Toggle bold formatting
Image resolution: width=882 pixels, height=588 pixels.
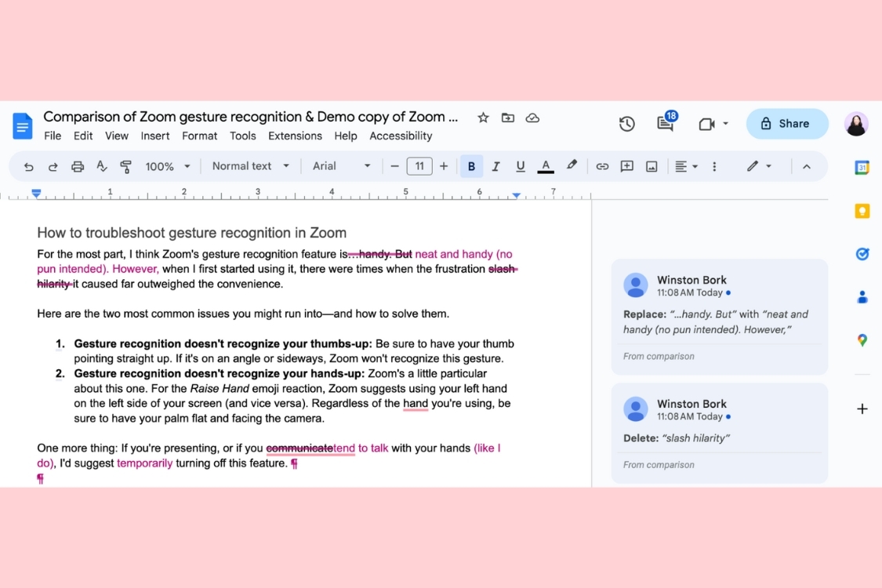click(471, 166)
